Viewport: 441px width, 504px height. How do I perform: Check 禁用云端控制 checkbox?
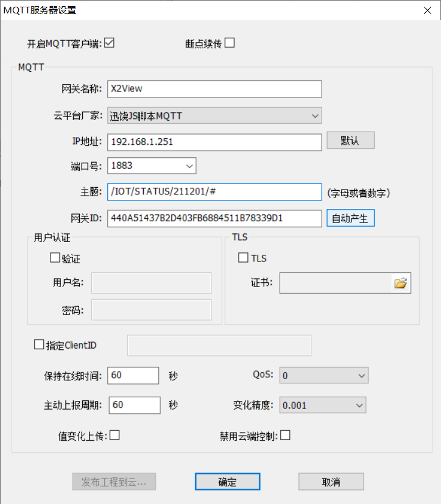click(285, 435)
